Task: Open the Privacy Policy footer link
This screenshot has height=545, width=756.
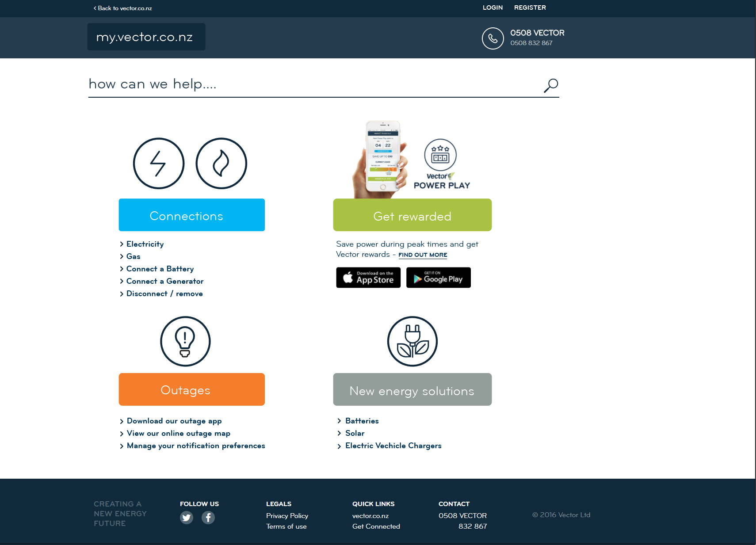Action: coord(287,516)
